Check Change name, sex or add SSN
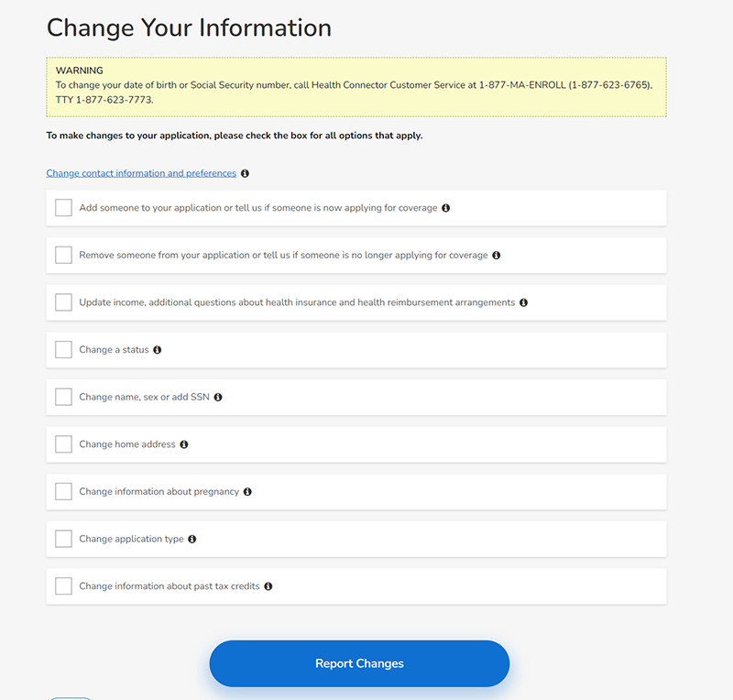The height and width of the screenshot is (700, 733). (63, 397)
